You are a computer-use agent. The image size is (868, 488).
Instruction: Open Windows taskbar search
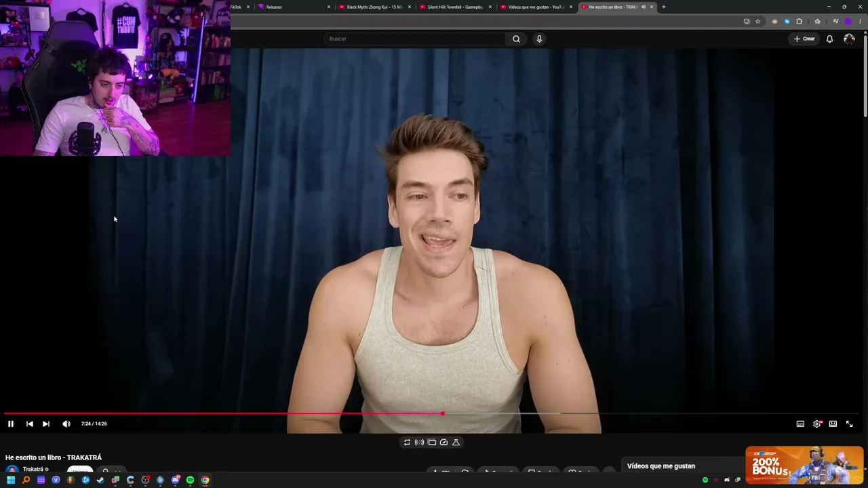[26, 480]
